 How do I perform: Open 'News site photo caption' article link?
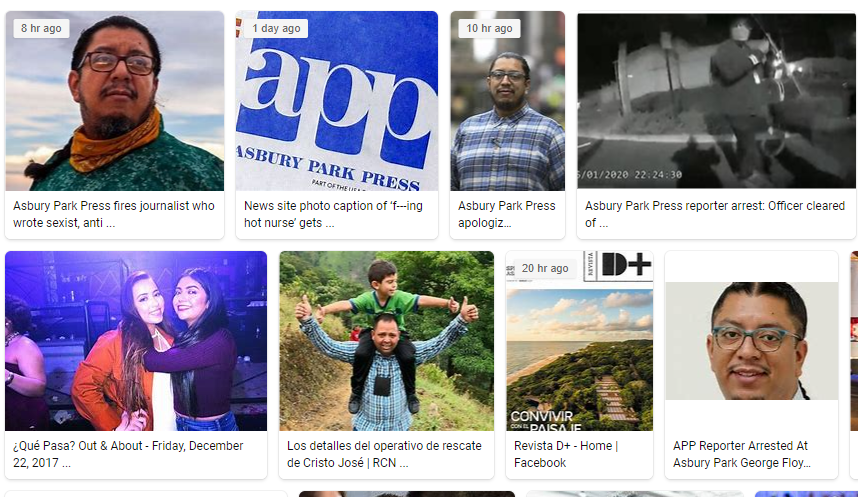click(x=333, y=214)
